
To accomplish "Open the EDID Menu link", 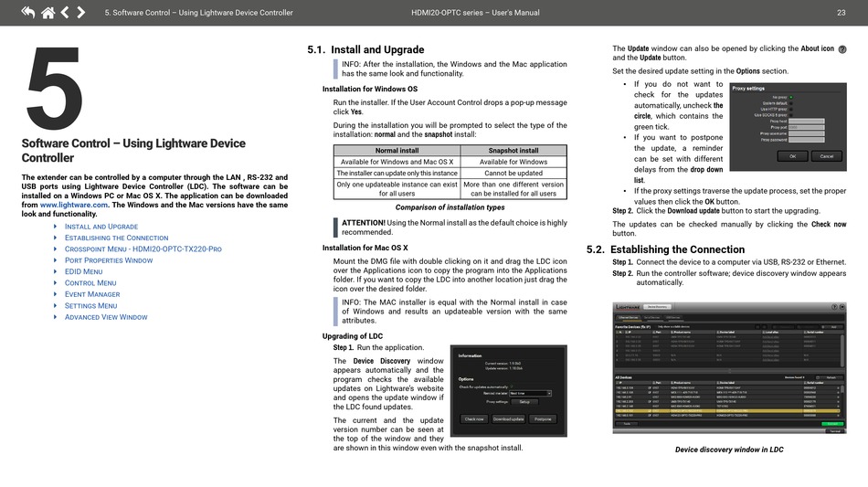I will tap(83, 271).
